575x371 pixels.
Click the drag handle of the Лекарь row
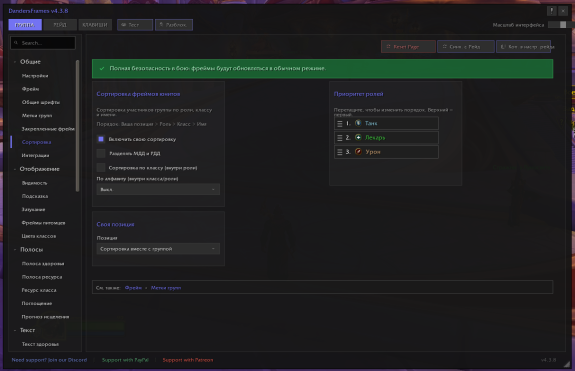pos(340,138)
